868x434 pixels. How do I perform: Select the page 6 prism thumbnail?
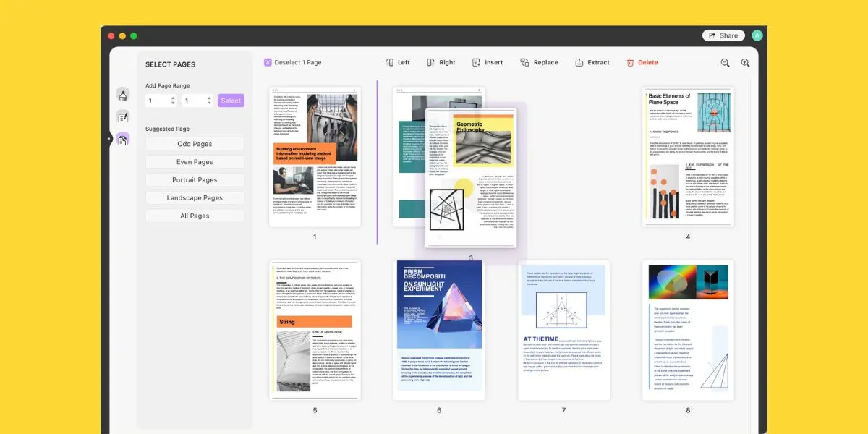click(x=438, y=330)
